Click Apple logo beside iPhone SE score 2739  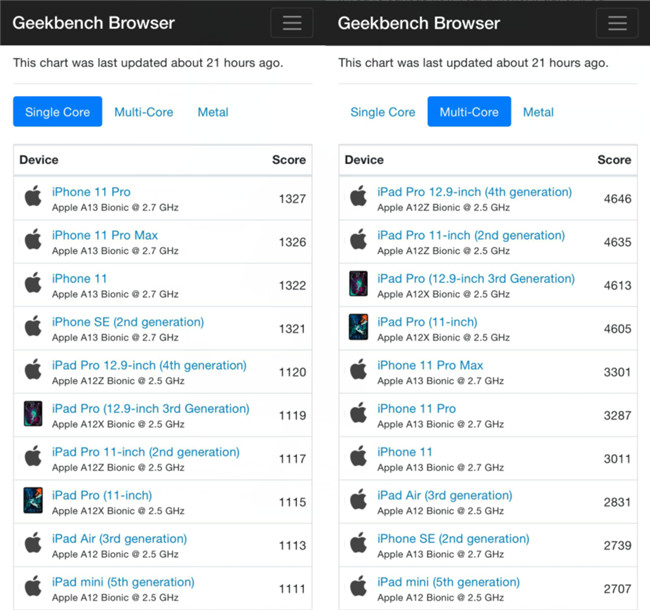tap(359, 542)
